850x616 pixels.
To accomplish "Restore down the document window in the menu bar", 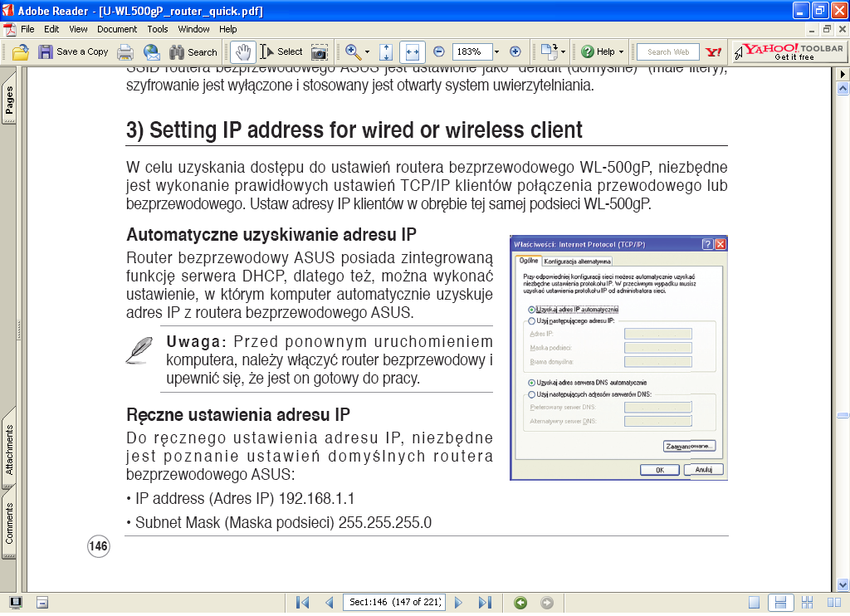I will pyautogui.click(x=827, y=29).
